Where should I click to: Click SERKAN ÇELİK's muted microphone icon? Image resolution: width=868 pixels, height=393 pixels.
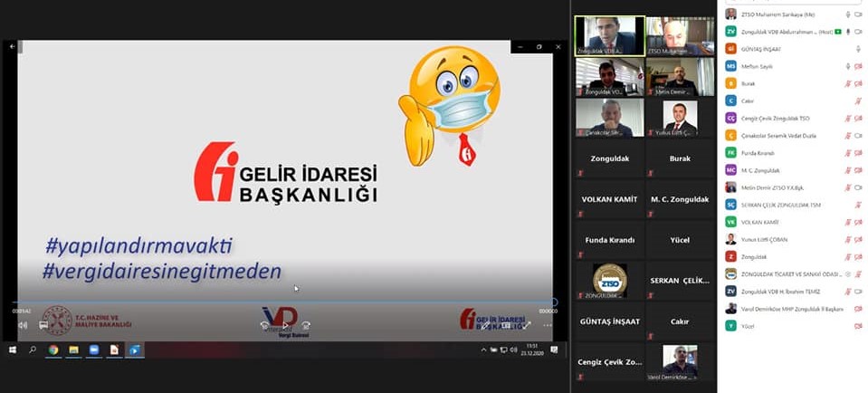point(858,205)
